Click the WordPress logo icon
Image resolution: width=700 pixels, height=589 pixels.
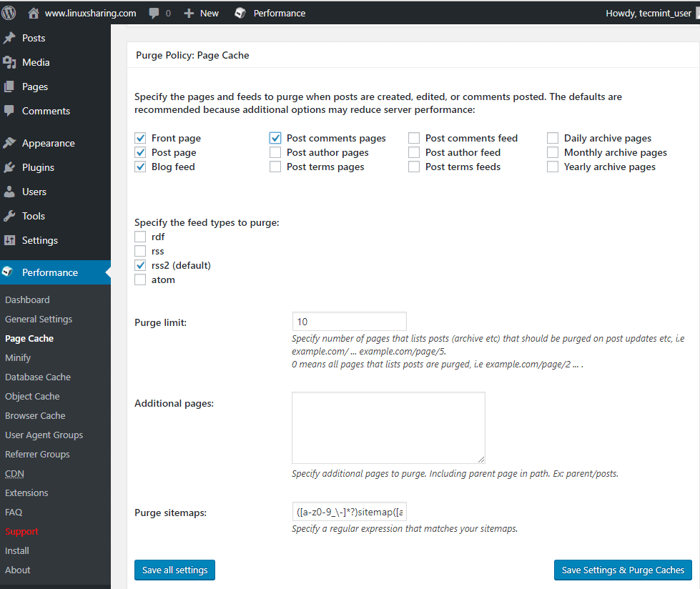click(9, 13)
